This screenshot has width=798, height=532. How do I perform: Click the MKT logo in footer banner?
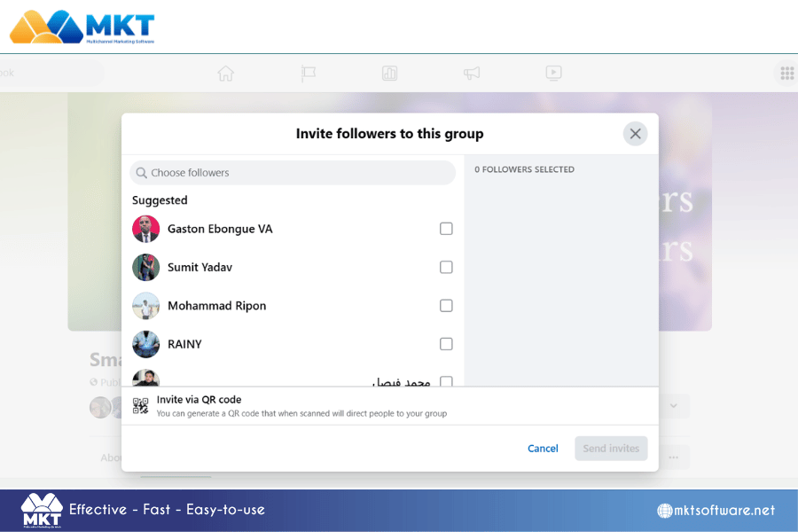pyautogui.click(x=42, y=510)
